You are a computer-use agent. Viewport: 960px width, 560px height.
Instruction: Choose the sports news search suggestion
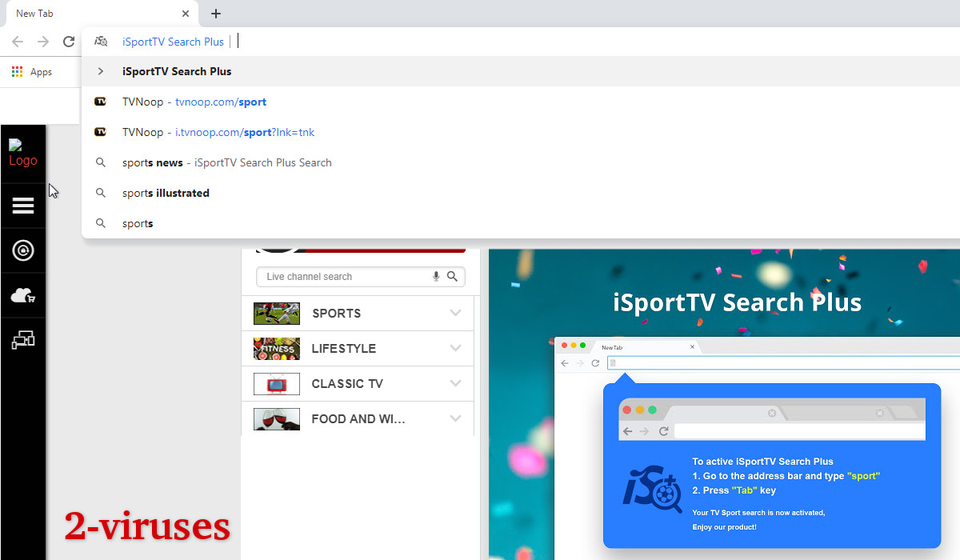tap(521, 162)
